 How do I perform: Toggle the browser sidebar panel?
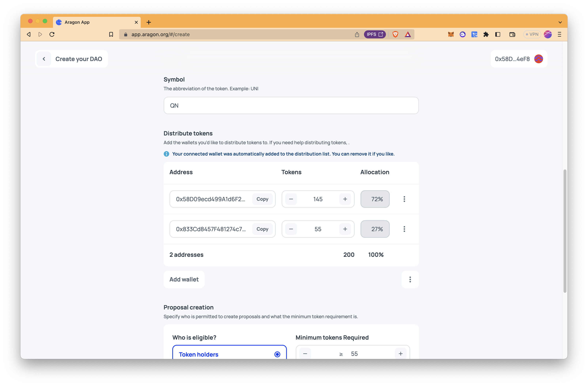[x=498, y=34]
